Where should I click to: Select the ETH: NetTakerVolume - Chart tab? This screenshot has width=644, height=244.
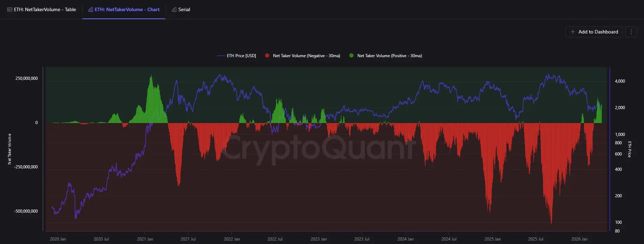pos(124,9)
